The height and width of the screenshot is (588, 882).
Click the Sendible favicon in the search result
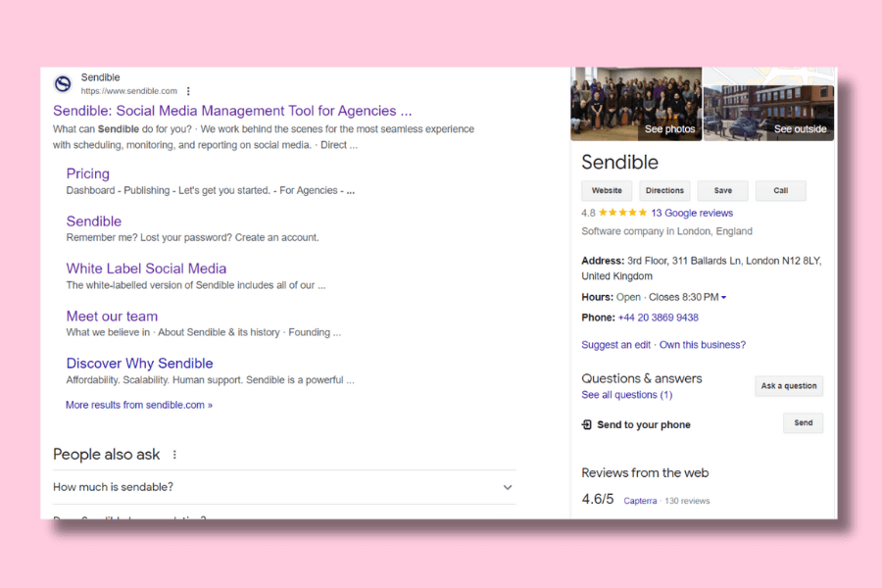62,84
